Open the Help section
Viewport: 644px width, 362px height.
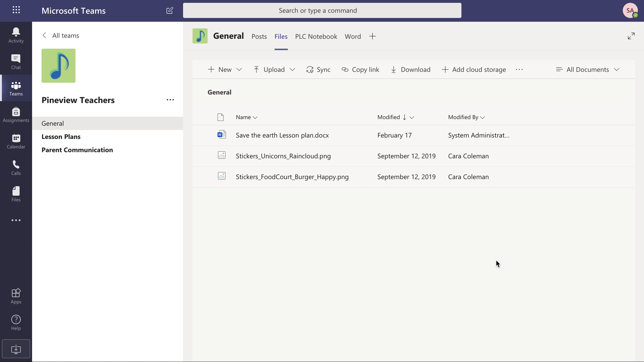coord(16,322)
